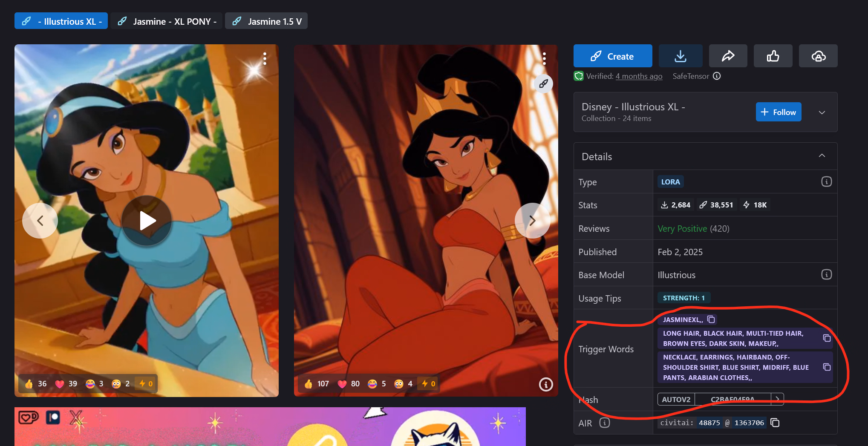Switch to the Jasmine - XL PONY - tab
Screen dimensions: 868x446
[167, 21]
